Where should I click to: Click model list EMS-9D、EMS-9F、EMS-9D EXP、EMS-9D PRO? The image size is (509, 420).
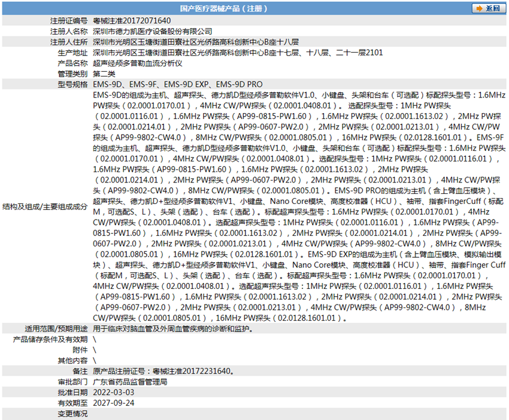pos(178,84)
